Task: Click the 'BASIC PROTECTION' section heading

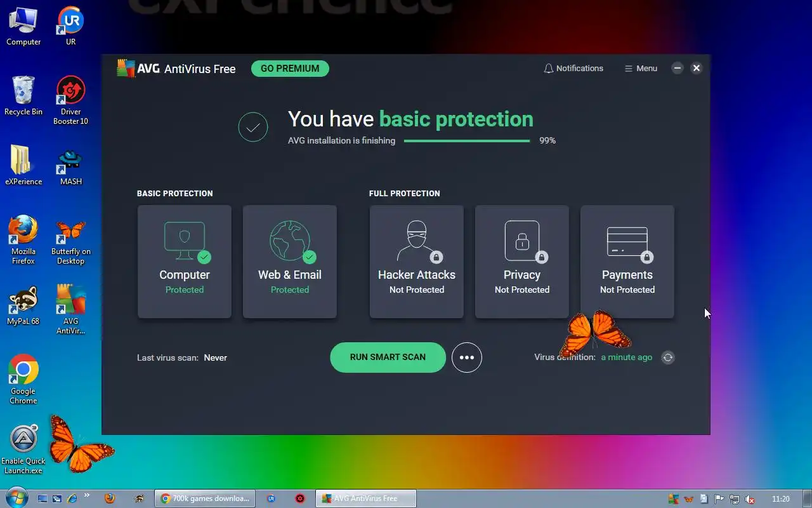Action: pos(175,194)
